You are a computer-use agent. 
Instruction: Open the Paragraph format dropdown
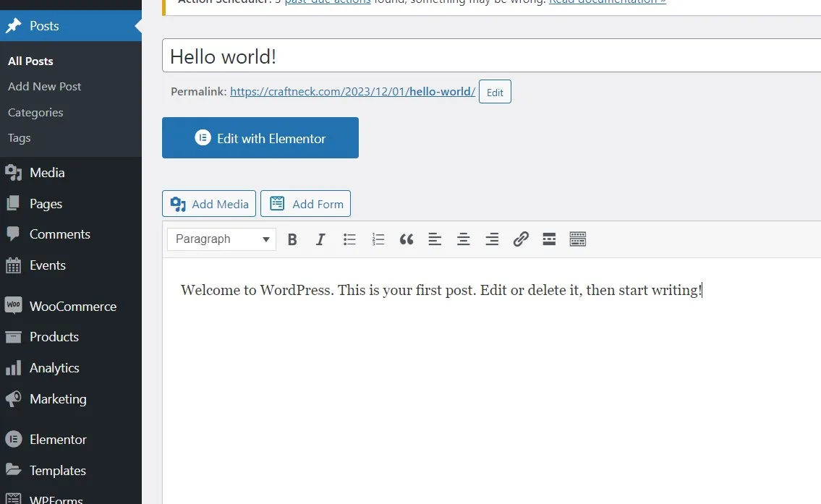pos(221,239)
